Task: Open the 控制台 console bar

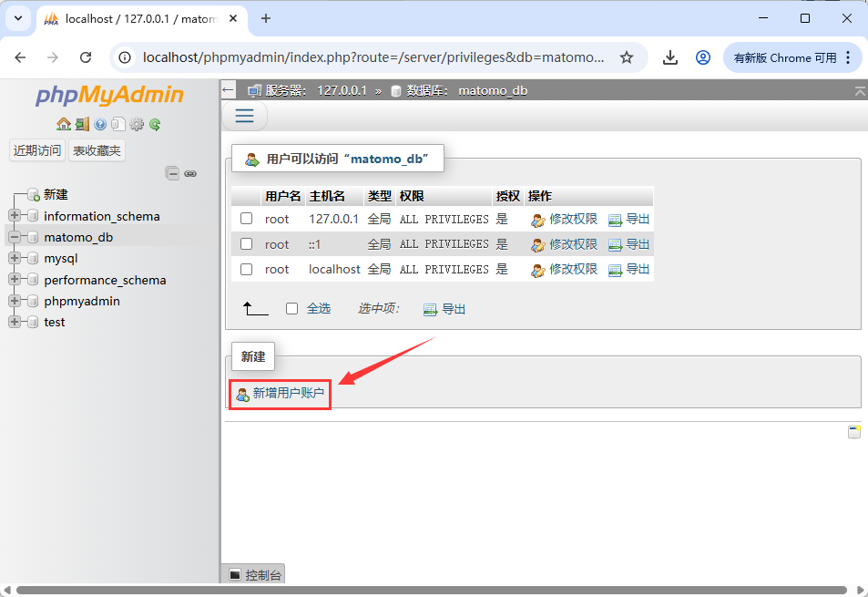Action: click(253, 574)
